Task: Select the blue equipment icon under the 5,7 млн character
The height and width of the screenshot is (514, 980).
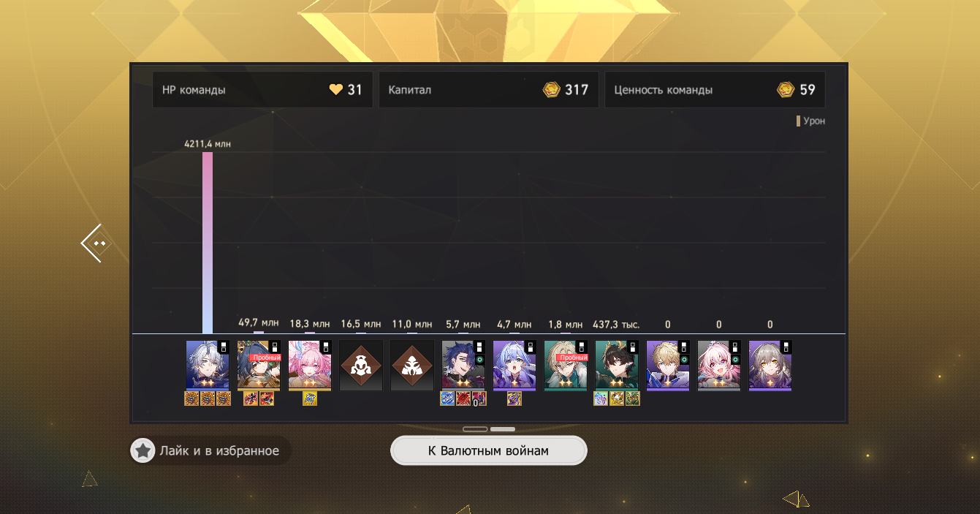Action: coord(447,398)
